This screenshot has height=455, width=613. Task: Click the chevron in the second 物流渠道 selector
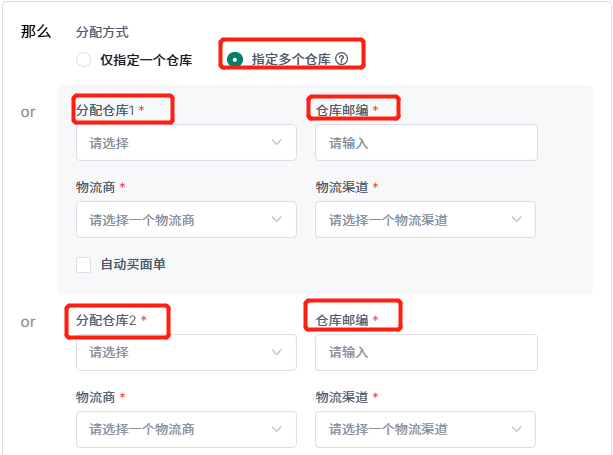click(516, 429)
